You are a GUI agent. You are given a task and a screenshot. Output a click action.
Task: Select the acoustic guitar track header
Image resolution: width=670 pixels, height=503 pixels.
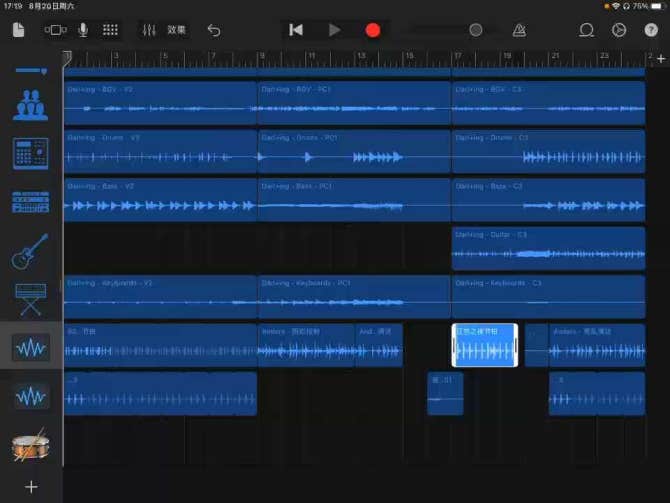(30, 250)
